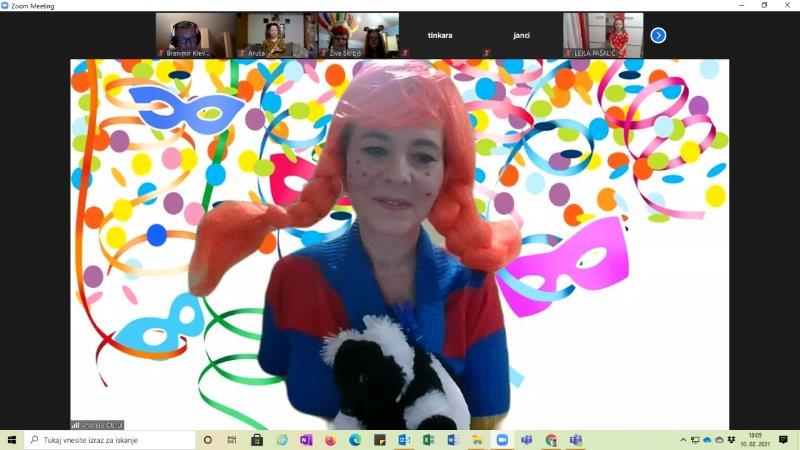
Task: Show next participants with the blue arrow
Action: (658, 35)
